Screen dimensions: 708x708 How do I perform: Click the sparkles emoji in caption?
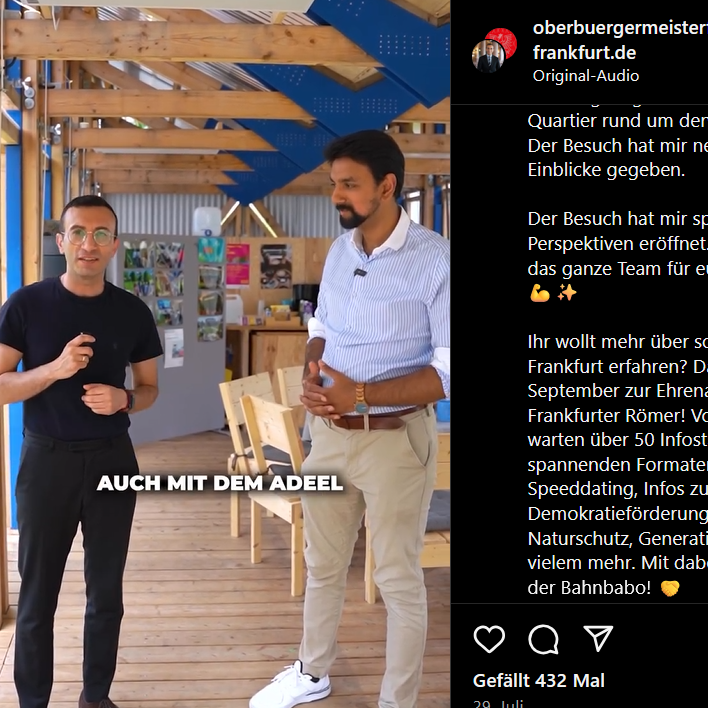567,293
